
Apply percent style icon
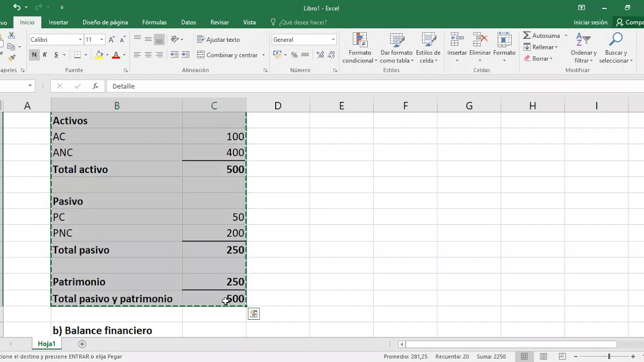(x=294, y=55)
